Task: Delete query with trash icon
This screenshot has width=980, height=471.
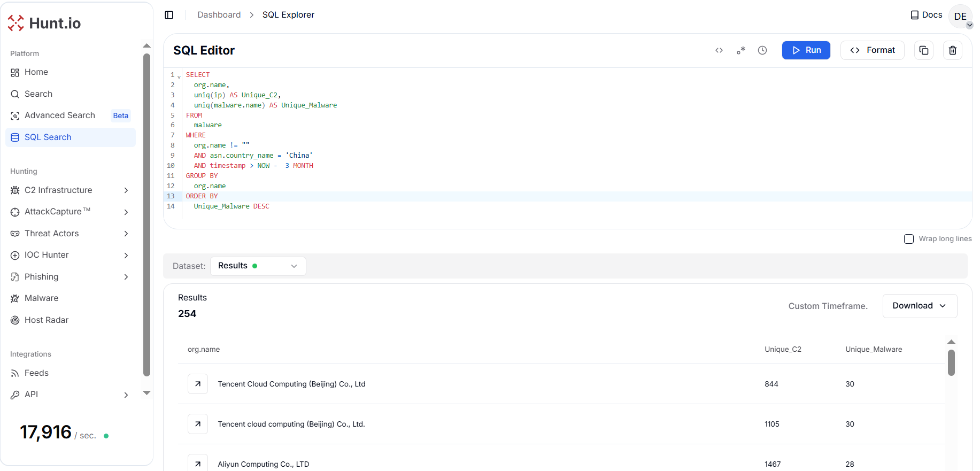Action: point(953,50)
